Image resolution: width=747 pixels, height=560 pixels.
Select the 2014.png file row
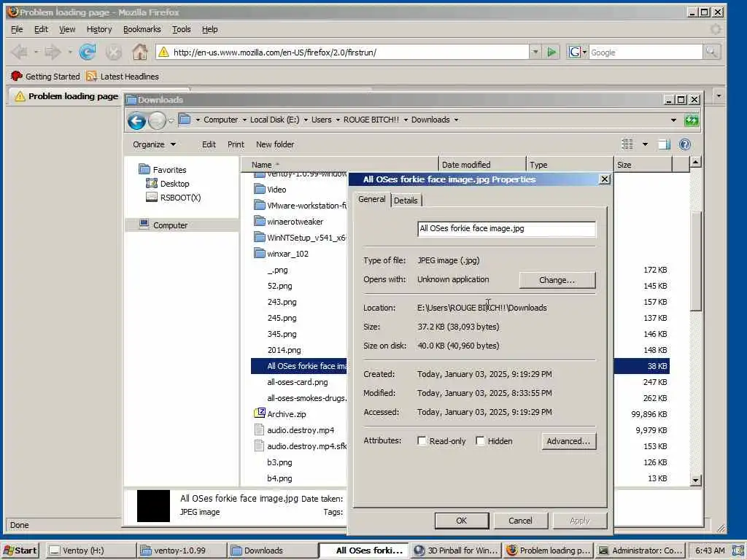(x=284, y=350)
